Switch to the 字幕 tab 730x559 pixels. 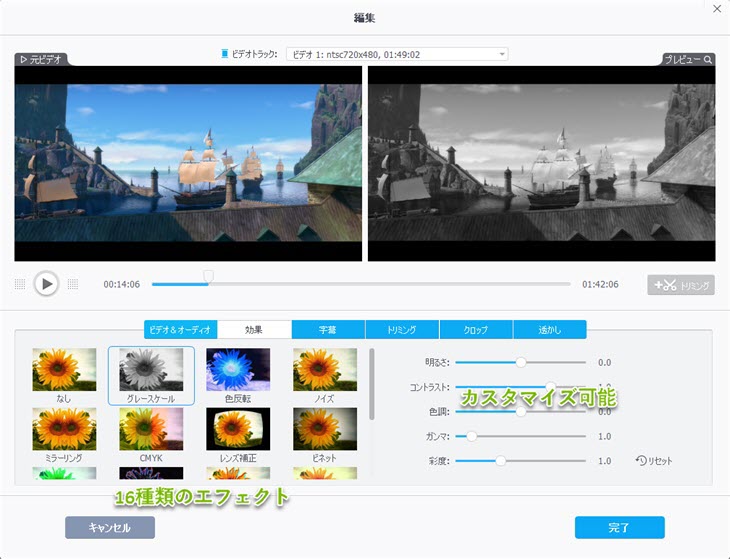[x=328, y=330]
